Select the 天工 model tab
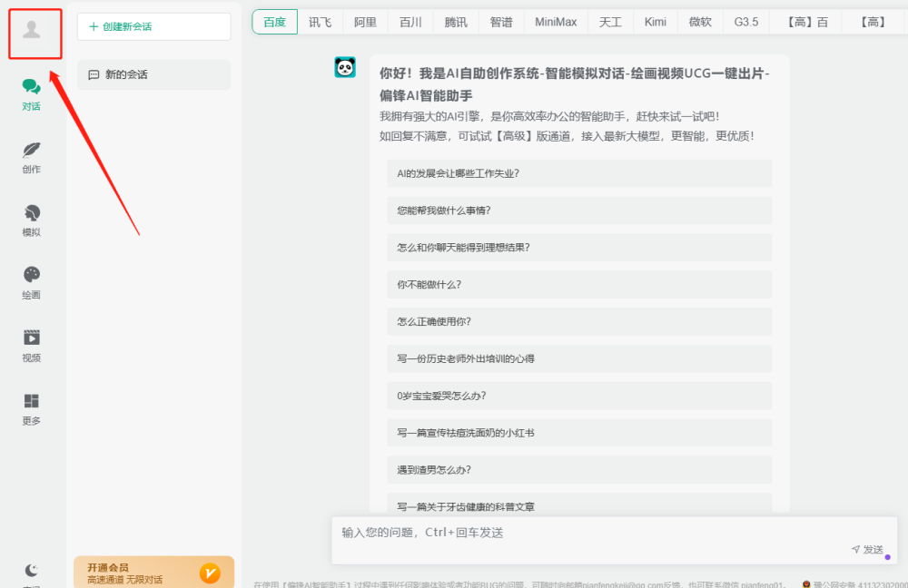The image size is (908, 588). (610, 22)
